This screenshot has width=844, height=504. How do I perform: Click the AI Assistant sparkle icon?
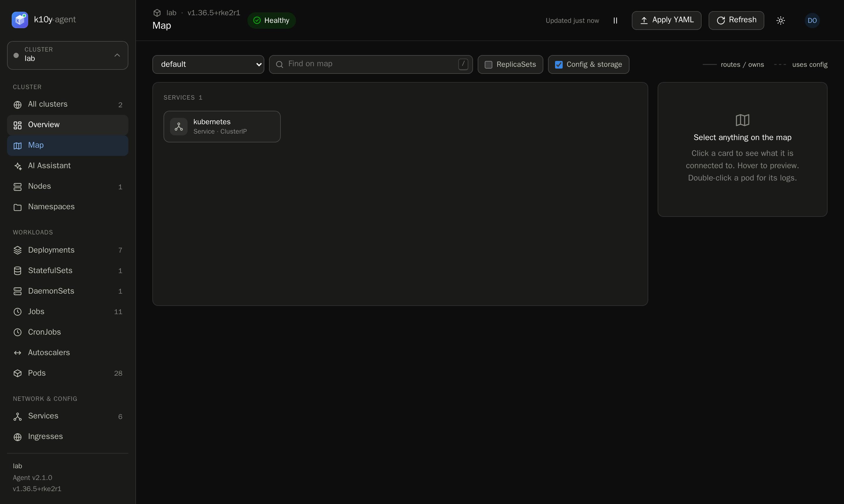[18, 166]
